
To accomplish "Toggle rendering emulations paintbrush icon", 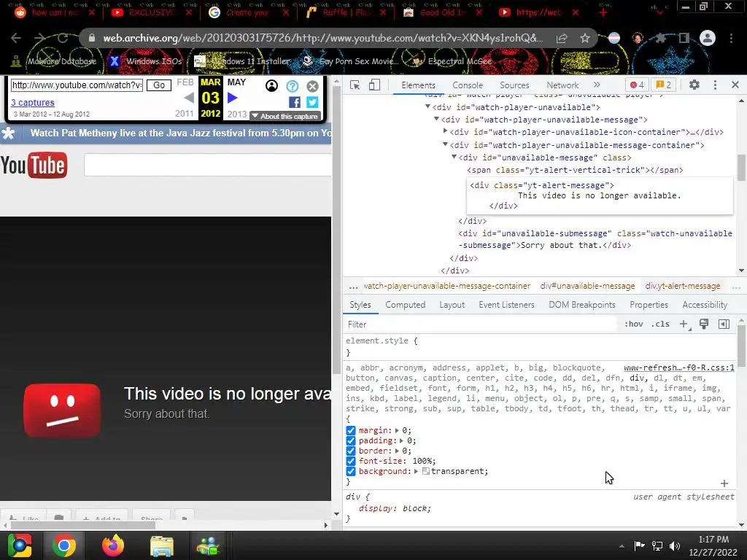I will (704, 324).
